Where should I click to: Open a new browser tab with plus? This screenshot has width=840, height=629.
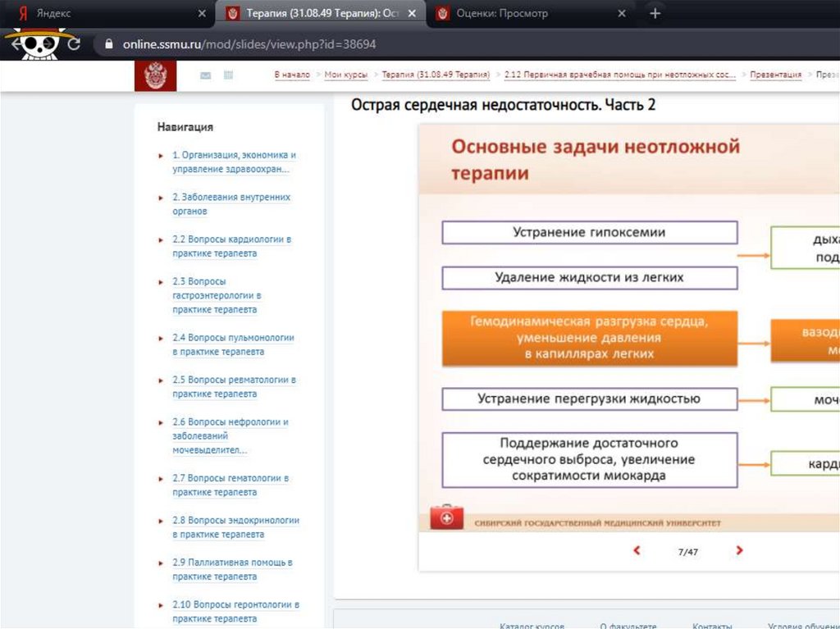point(655,13)
